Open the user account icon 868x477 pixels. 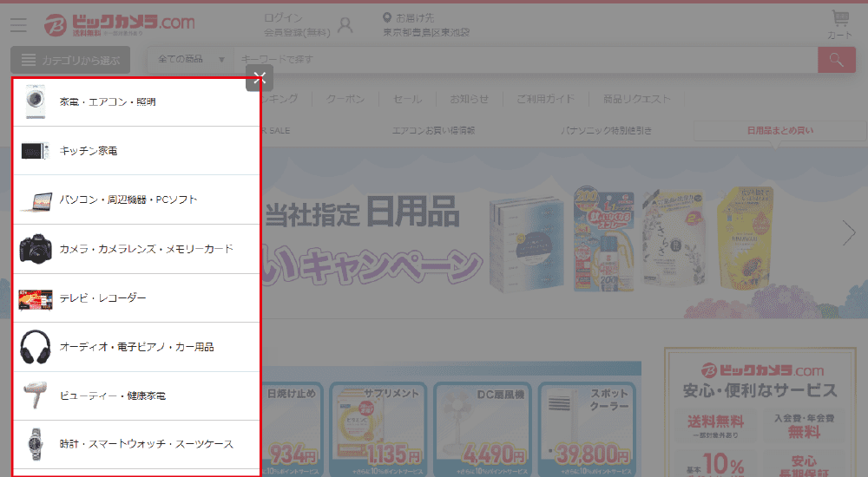pos(345,25)
